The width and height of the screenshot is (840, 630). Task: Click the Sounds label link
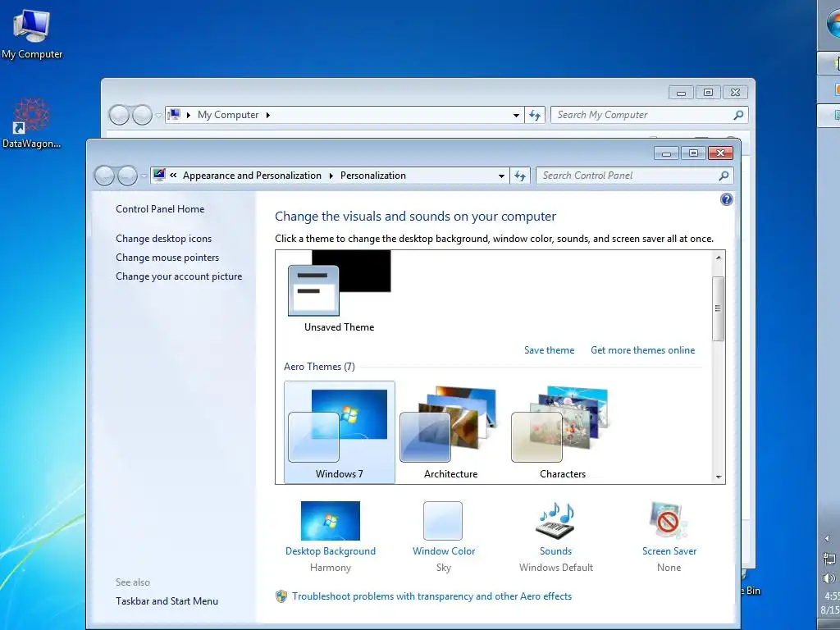tap(555, 551)
